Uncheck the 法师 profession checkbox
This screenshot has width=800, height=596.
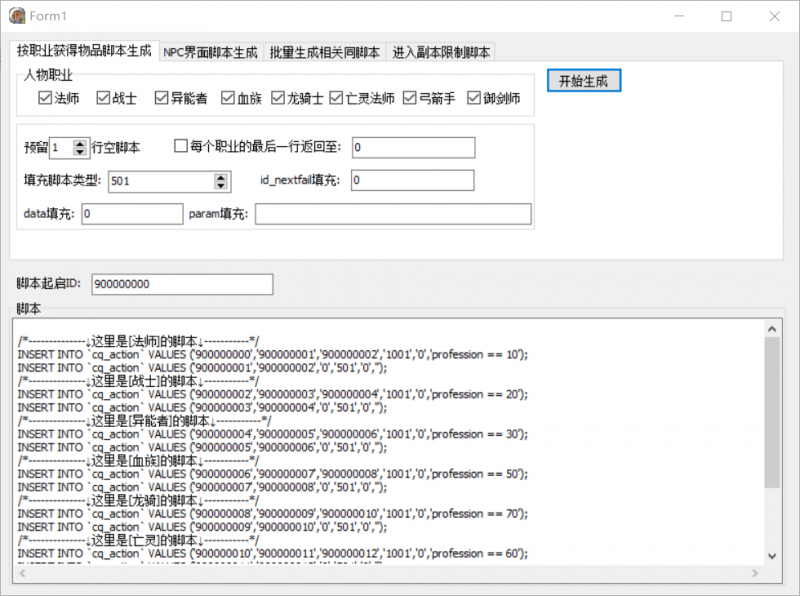(43, 97)
